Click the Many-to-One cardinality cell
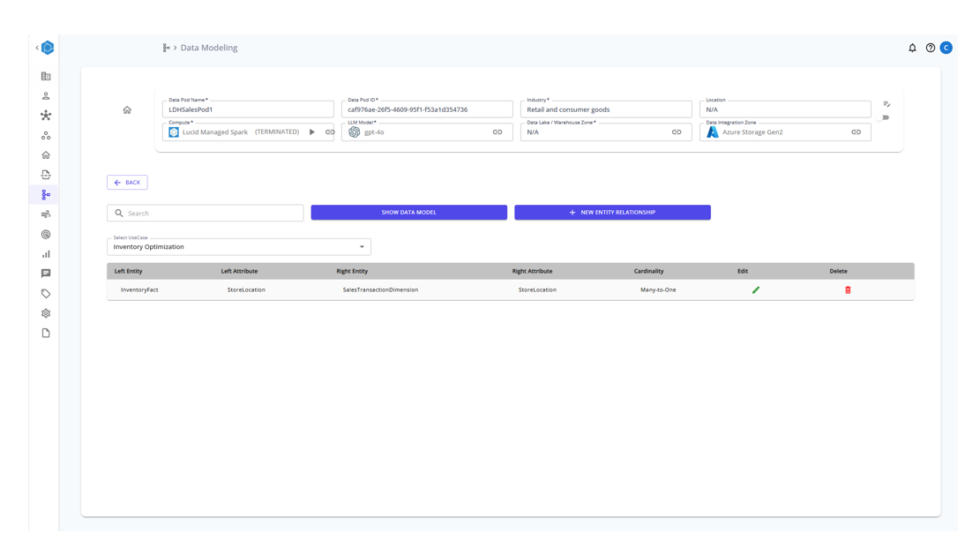Viewport: 980px width, 556px height. pyautogui.click(x=658, y=290)
